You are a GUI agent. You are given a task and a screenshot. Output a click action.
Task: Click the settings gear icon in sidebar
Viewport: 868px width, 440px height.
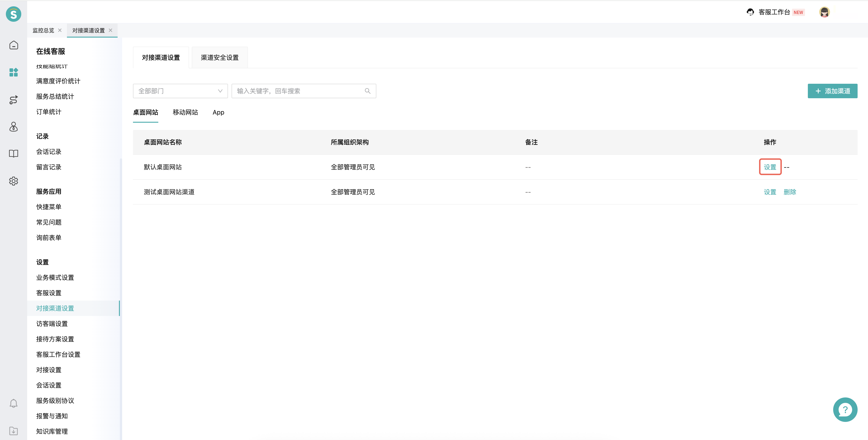14,181
